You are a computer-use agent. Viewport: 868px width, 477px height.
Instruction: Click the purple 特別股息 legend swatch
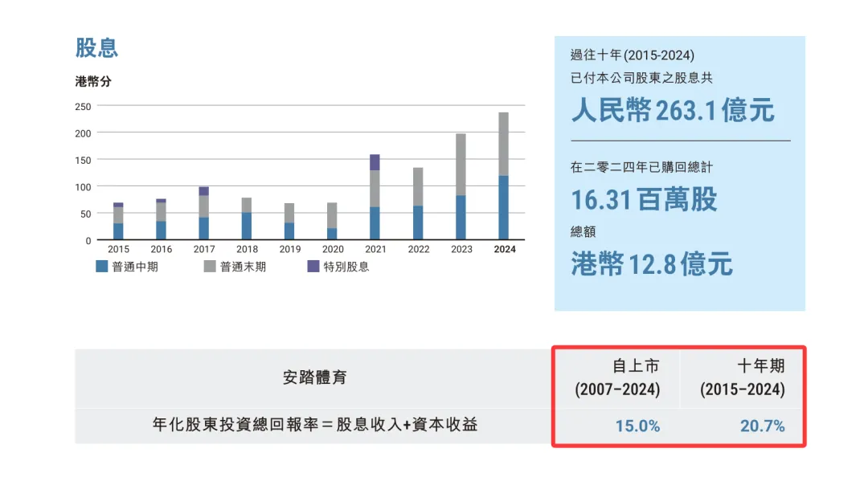tap(313, 266)
